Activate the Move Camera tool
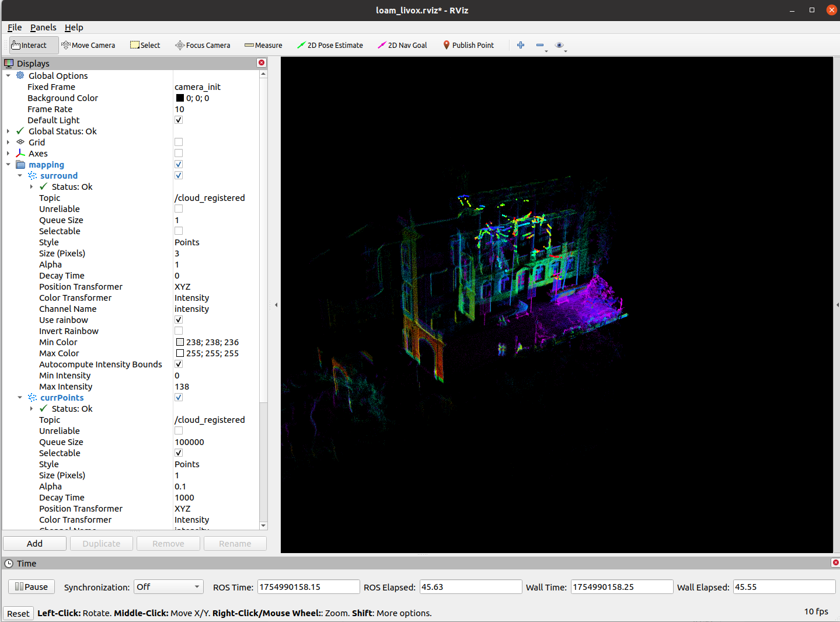The height and width of the screenshot is (622, 840). pos(88,45)
